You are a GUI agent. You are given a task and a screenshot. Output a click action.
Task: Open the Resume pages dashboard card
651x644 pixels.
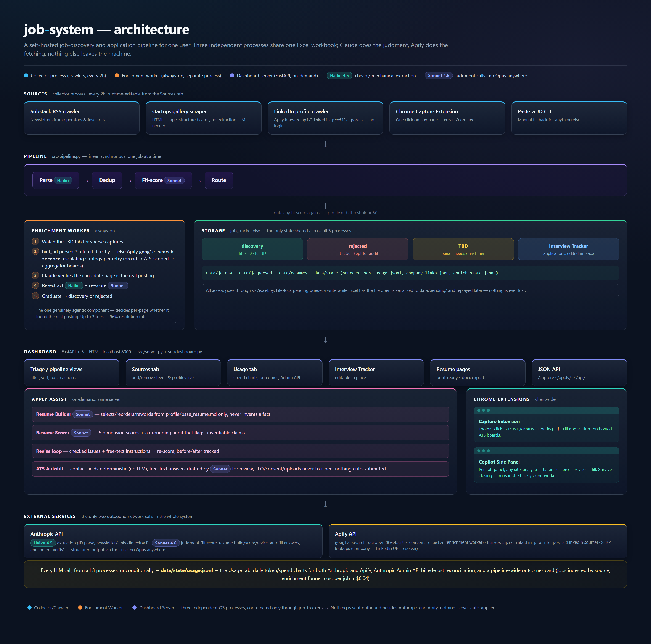[x=478, y=373]
